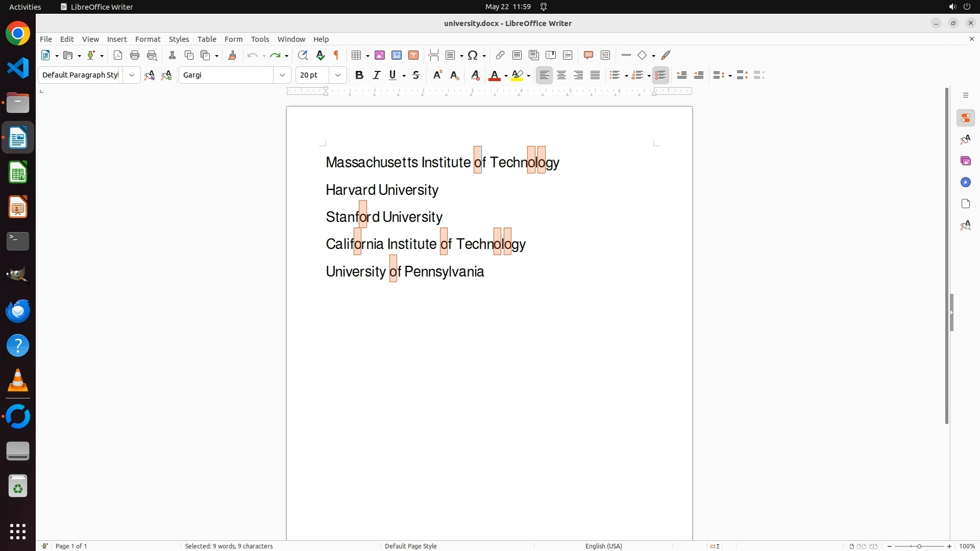The width and height of the screenshot is (980, 551).
Task: Open the Gallery sidebar panel icon
Action: tap(965, 161)
